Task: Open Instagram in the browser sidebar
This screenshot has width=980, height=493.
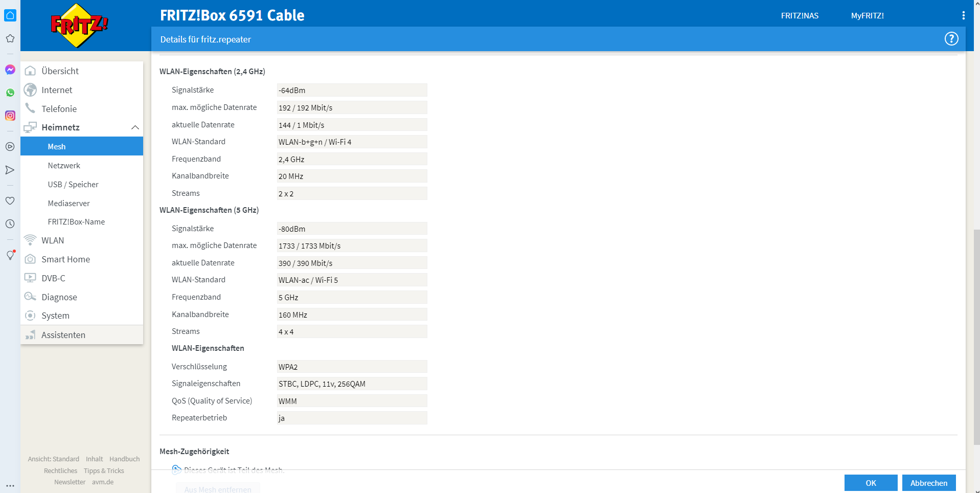Action: point(10,116)
